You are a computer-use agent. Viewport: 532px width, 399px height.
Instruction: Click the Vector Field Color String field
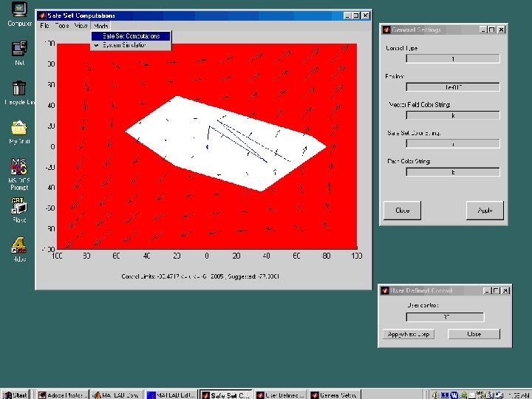click(453, 116)
